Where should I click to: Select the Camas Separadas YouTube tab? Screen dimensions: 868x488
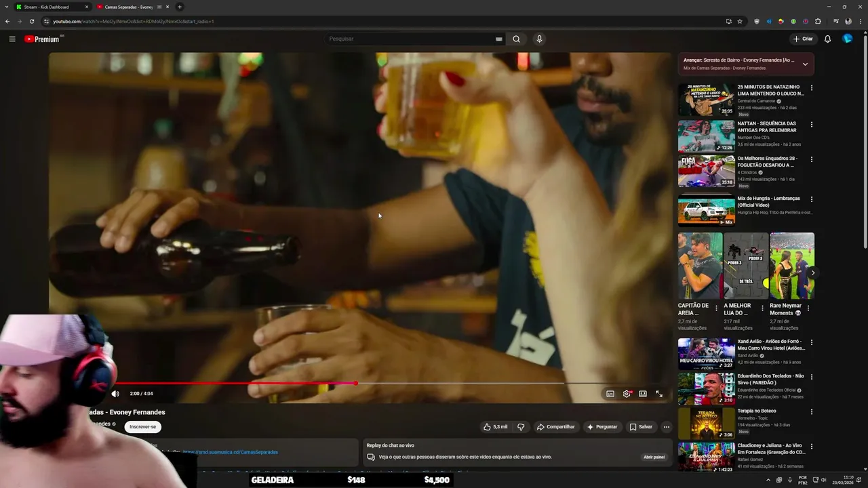click(133, 7)
